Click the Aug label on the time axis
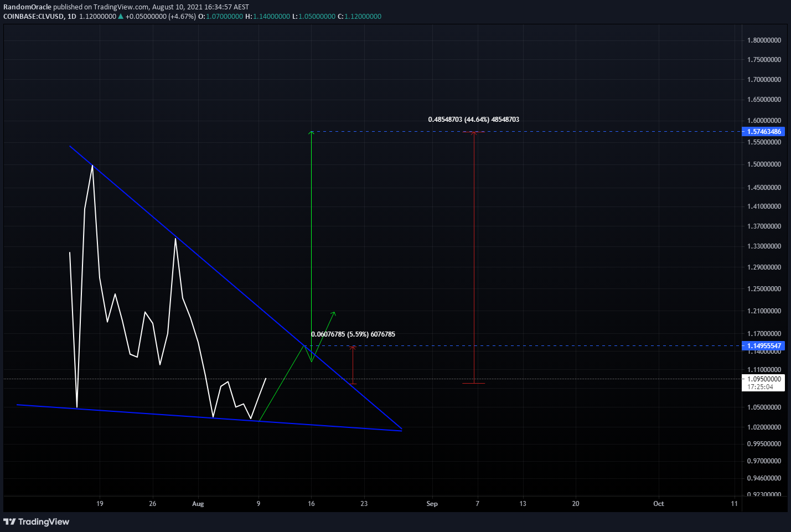 coord(198,504)
